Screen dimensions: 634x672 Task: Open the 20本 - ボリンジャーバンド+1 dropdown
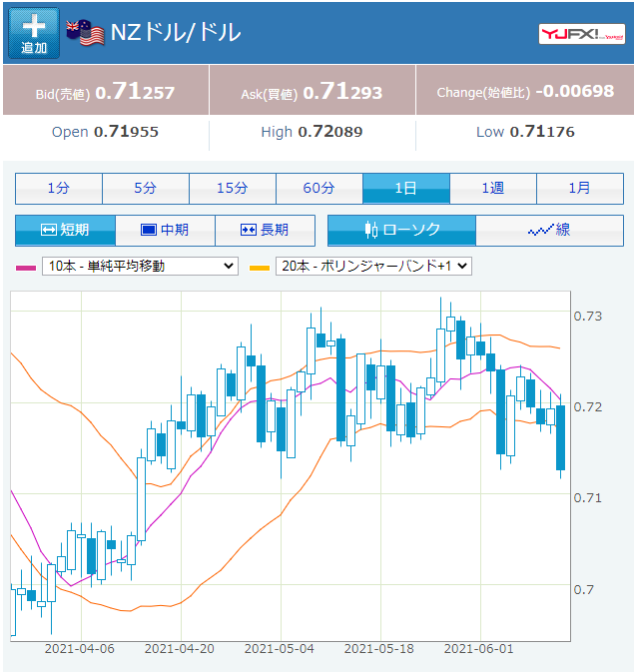[373, 267]
